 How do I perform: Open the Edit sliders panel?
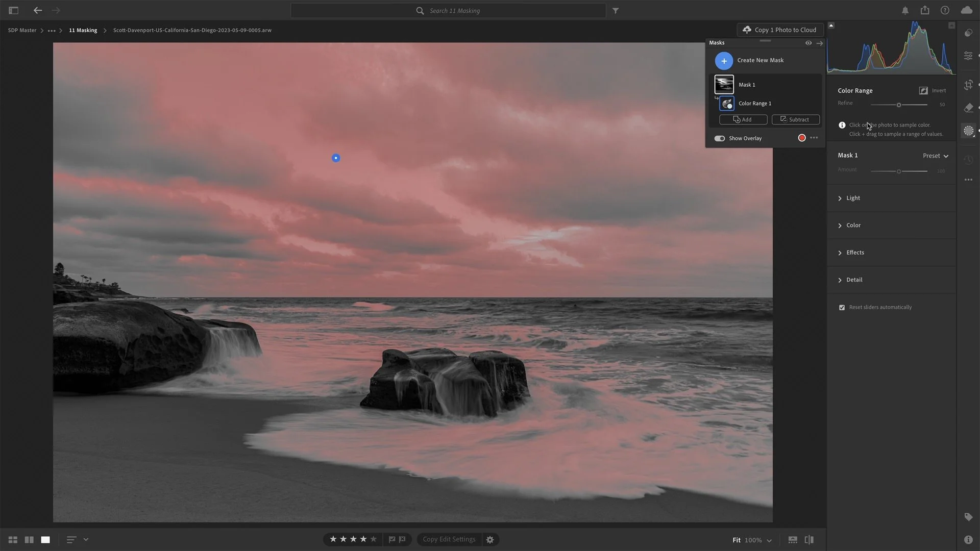point(968,56)
